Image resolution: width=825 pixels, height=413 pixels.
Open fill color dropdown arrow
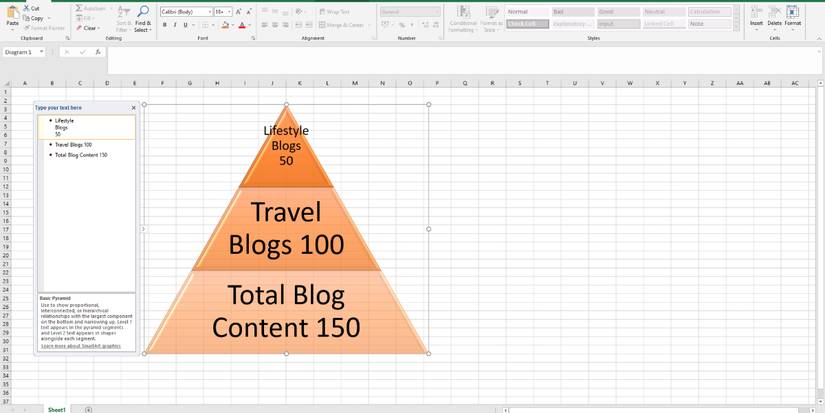pos(232,25)
